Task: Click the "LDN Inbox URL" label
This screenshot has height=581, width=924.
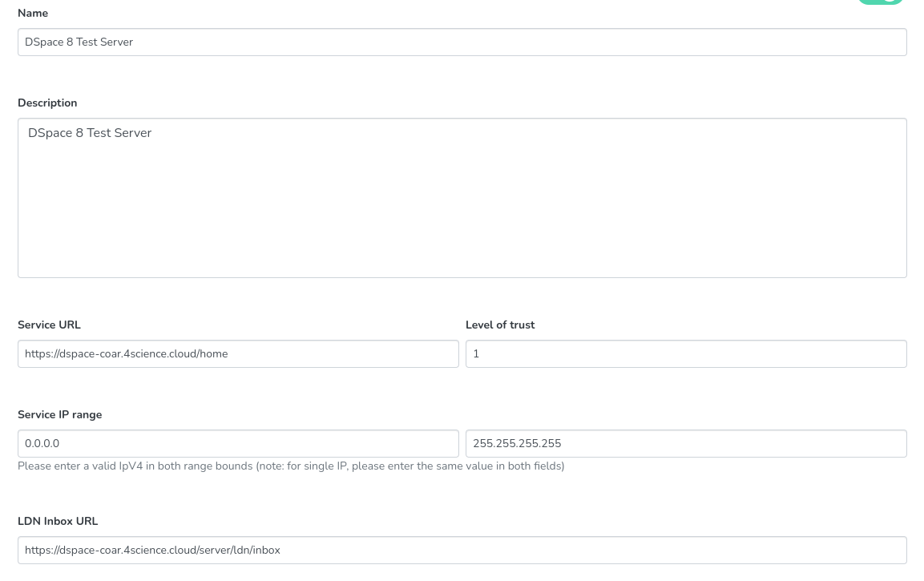Action: pyautogui.click(x=58, y=522)
